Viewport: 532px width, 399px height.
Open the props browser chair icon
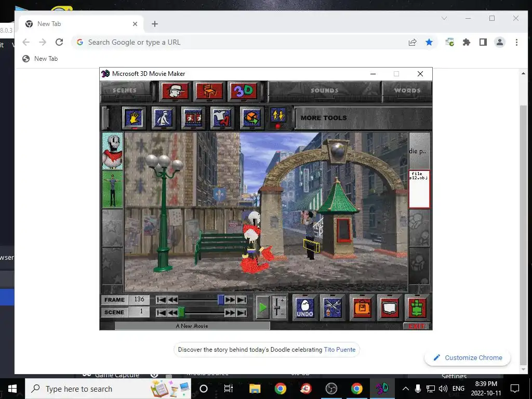[209, 91]
